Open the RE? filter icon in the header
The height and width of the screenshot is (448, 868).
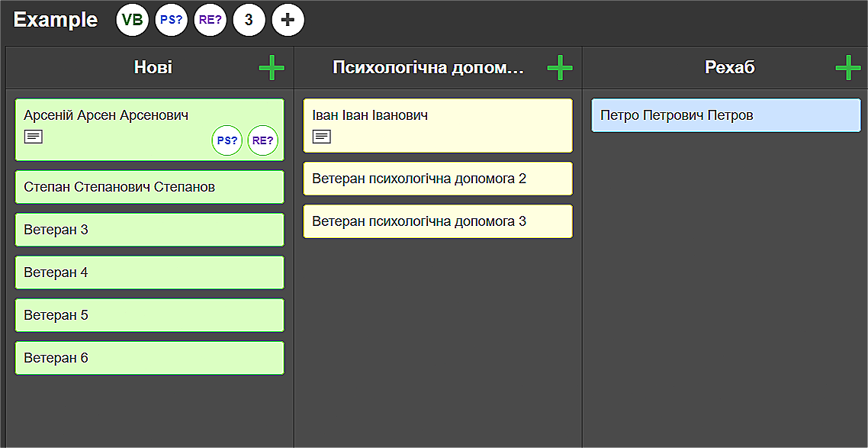[x=210, y=20]
